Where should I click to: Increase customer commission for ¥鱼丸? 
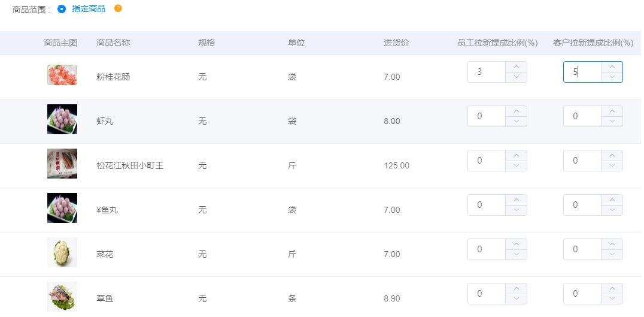(612, 200)
